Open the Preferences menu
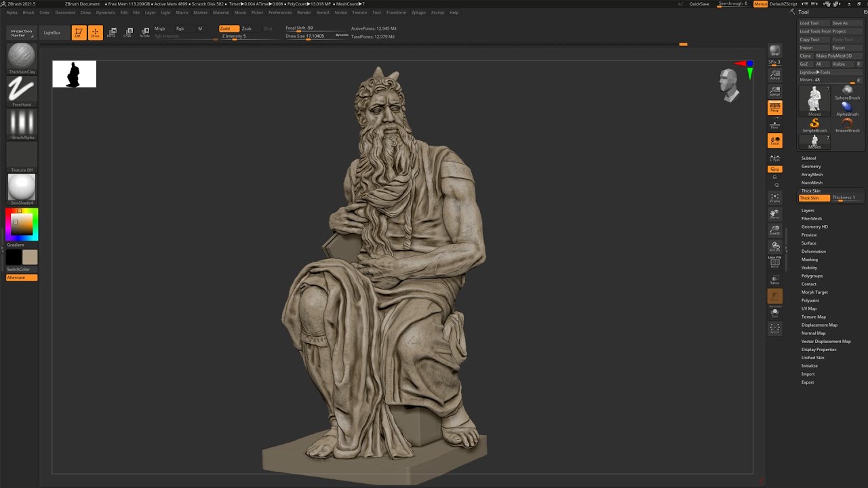Image resolution: width=868 pixels, height=488 pixels. 280,12
